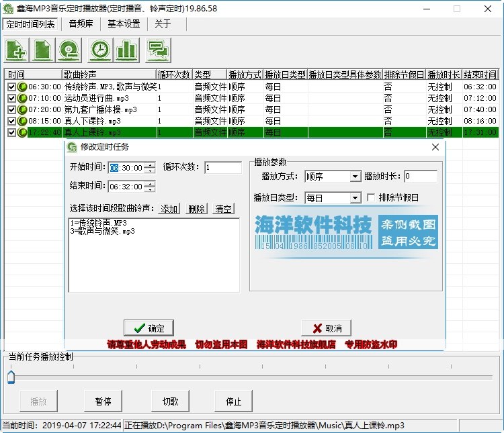504x433 pixels.
Task: Click the chat bubbles toolbar icon
Action: [158, 50]
